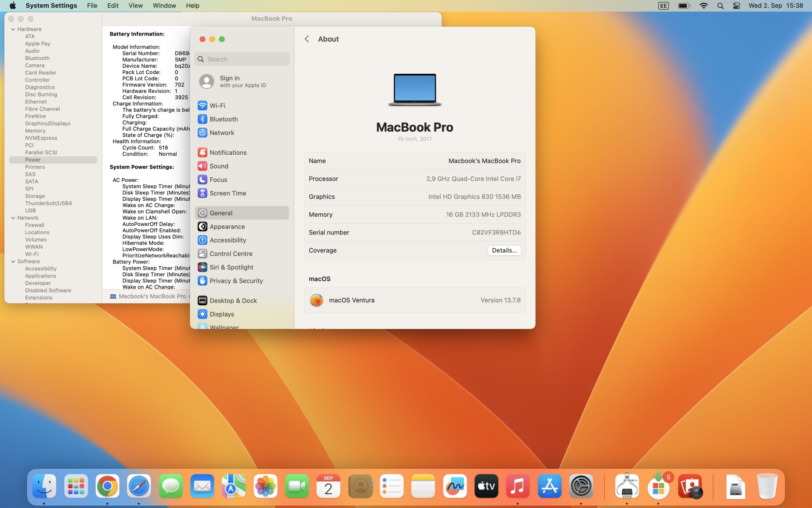Viewport: 812px width, 508px height.
Task: Click the System Settings search field
Action: coord(242,59)
